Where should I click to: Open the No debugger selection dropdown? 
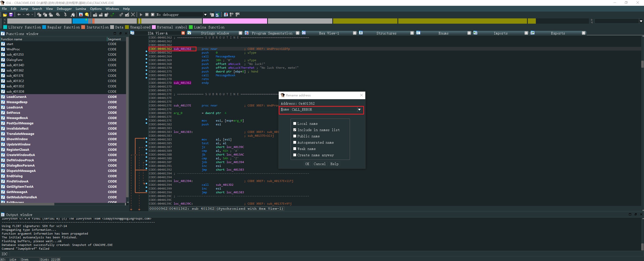pos(205,15)
